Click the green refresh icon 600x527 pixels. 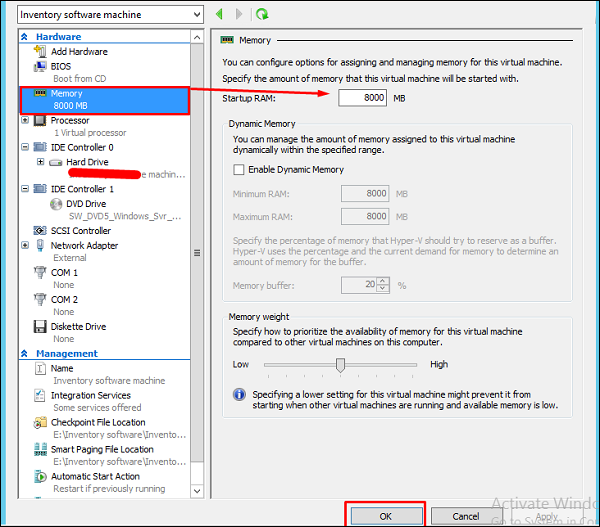(262, 14)
